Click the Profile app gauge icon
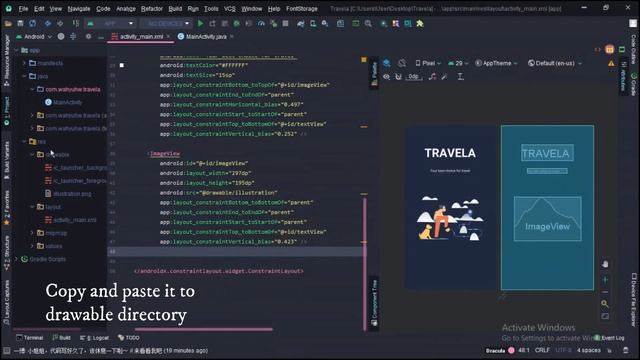Image resolution: width=640 pixels, height=360 pixels. coord(261,24)
